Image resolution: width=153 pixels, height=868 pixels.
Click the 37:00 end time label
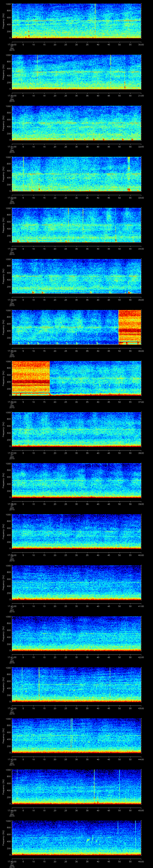pos(141,402)
